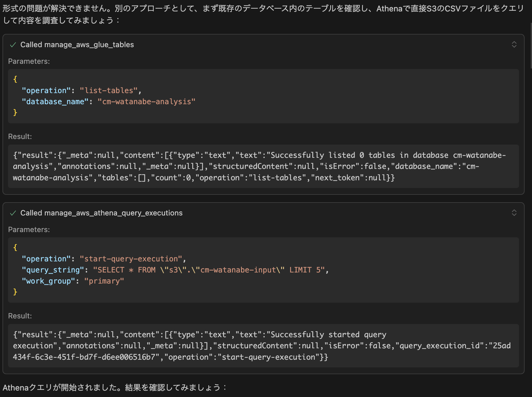Viewport: 532px width, 397px height.
Task: Click the glue tables Result JSON output
Action: pyautogui.click(x=263, y=166)
